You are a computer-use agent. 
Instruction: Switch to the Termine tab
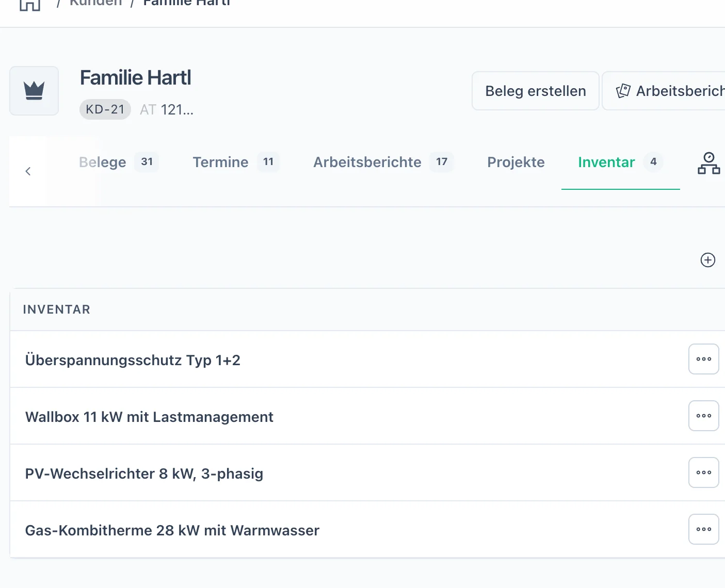pos(236,162)
